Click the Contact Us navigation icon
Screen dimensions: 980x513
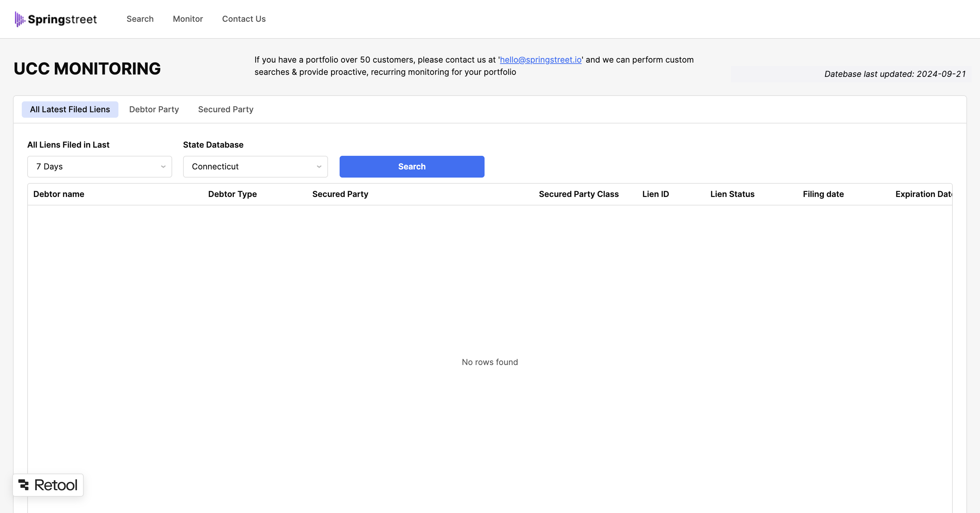[243, 18]
